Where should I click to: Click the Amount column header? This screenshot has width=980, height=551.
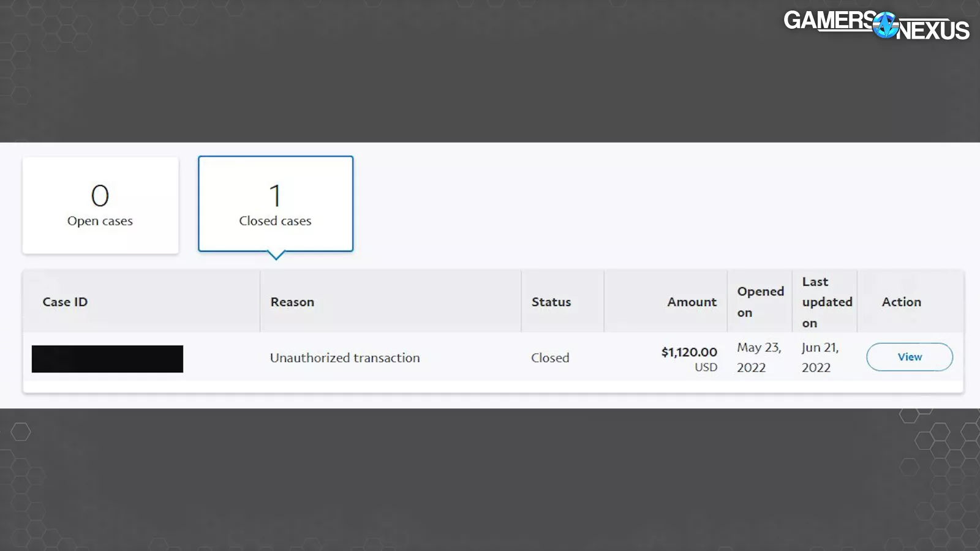coord(692,302)
